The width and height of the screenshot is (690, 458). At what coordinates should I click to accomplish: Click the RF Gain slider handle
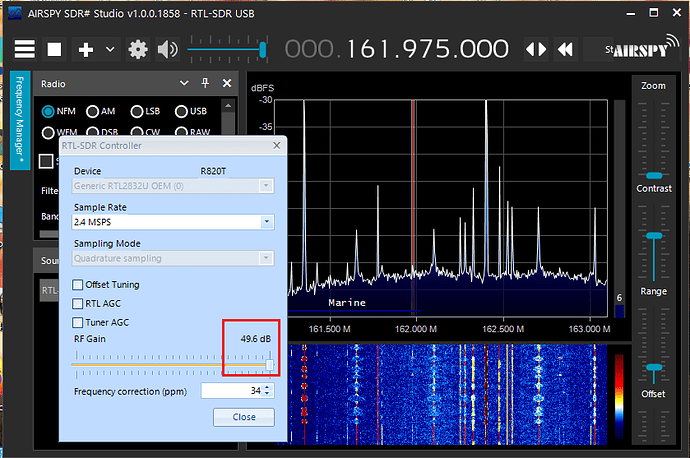point(270,365)
